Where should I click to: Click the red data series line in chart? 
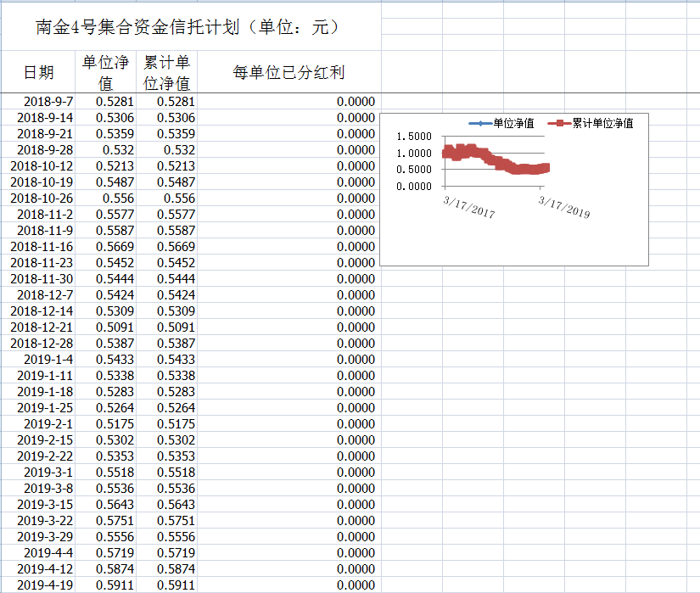point(496,159)
